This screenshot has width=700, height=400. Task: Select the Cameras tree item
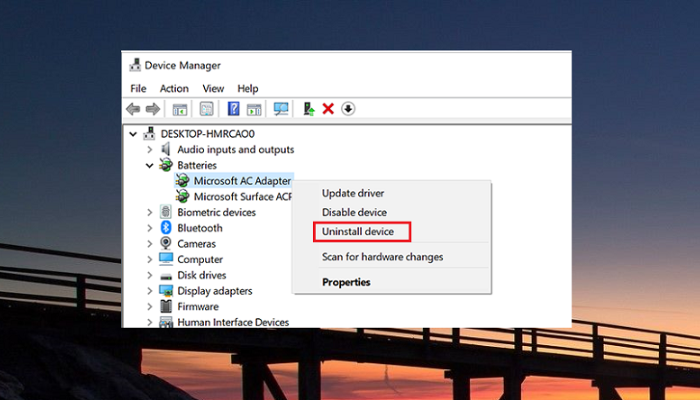coord(196,244)
